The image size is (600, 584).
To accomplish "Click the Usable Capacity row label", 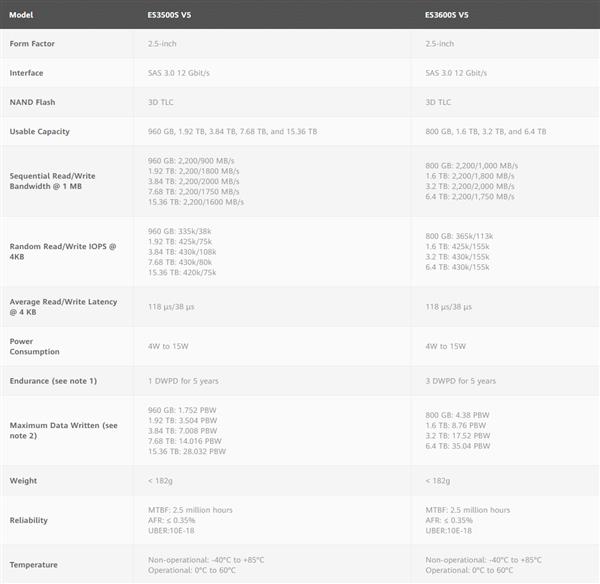I will (40, 131).
